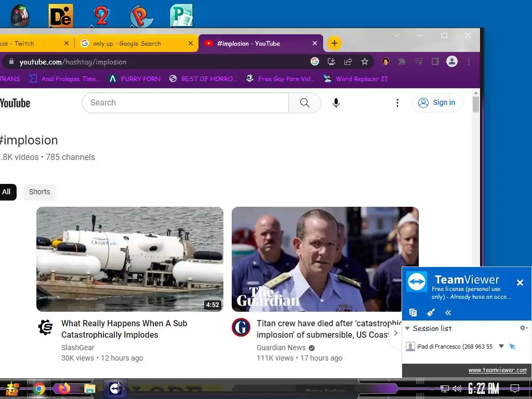Open the notification center icon

point(515,389)
